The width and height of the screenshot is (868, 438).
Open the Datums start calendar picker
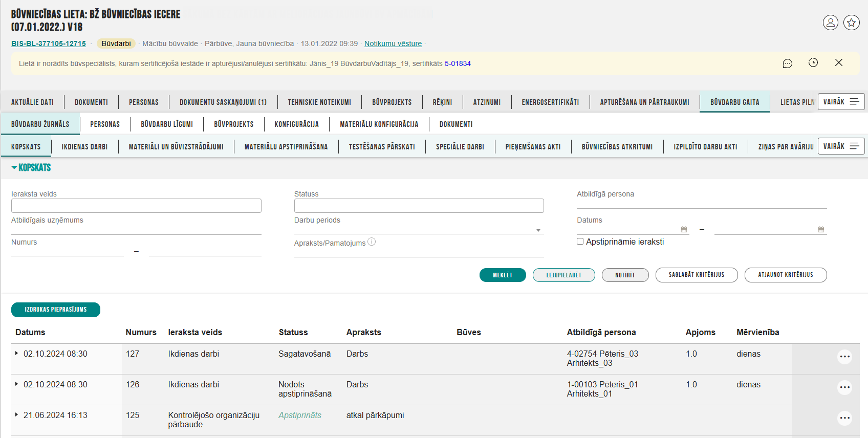tap(684, 230)
